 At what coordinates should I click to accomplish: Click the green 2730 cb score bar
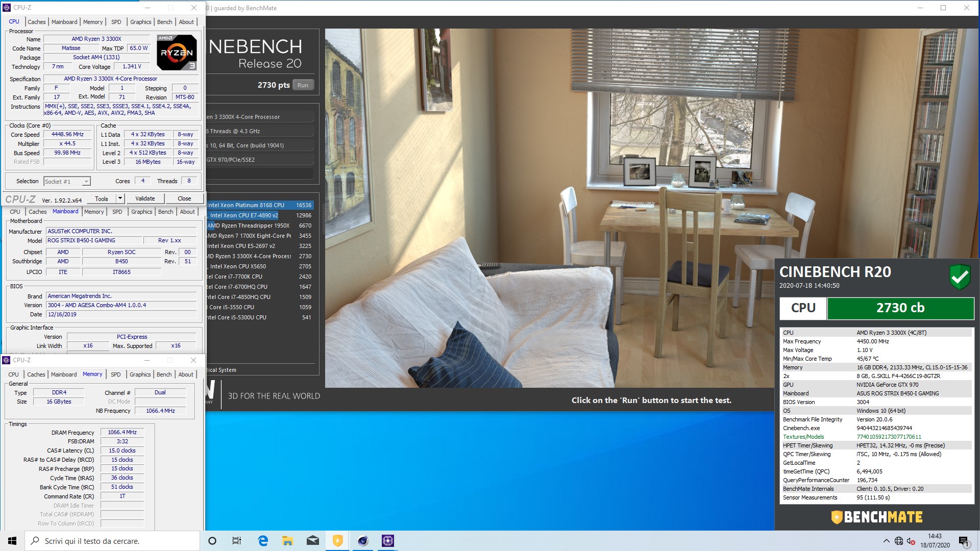(x=900, y=308)
